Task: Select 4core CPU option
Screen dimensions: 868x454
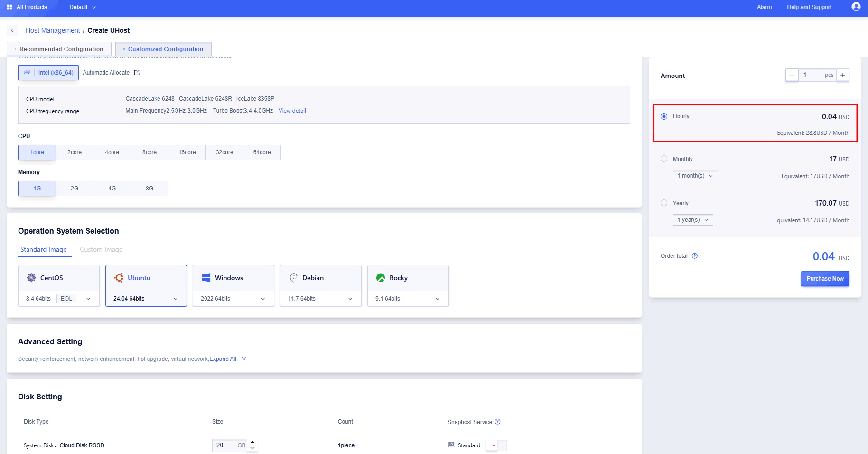Action: (112, 152)
